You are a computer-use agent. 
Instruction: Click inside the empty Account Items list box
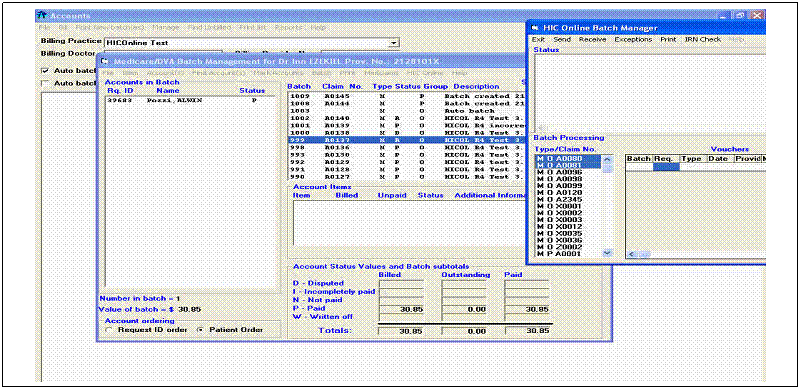click(409, 223)
